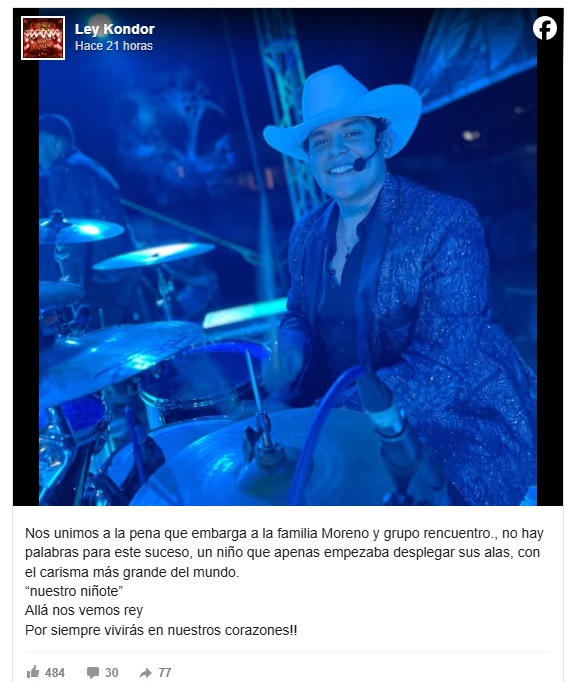Open the Ley Kondor page name

[x=115, y=29]
